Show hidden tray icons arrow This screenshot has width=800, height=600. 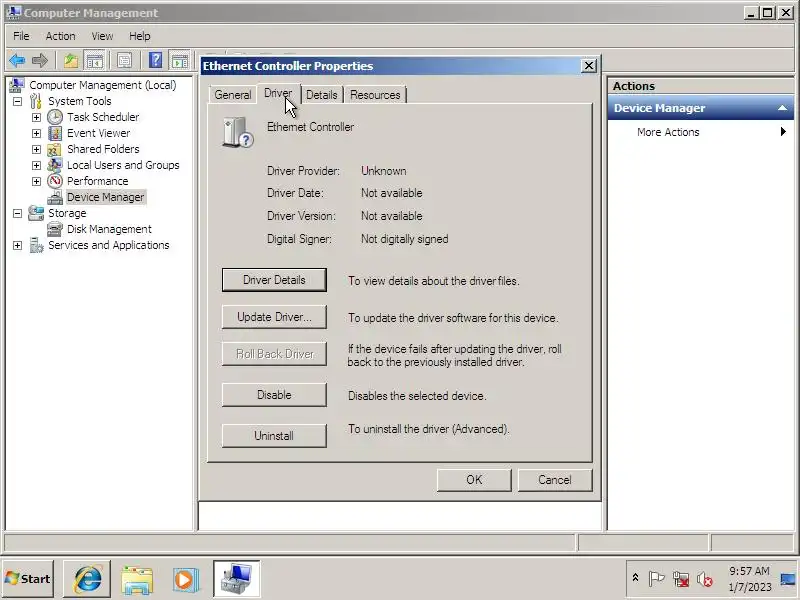point(635,578)
